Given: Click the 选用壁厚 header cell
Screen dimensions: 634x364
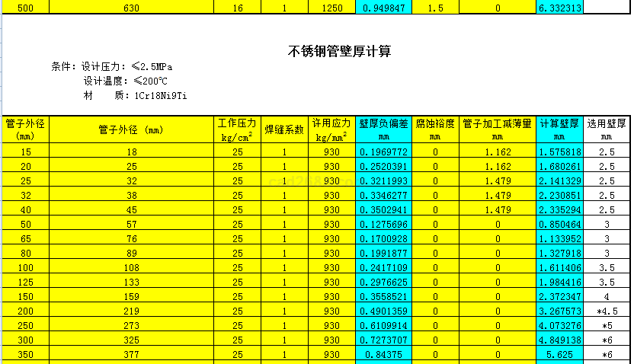Looking at the screenshot, I should click(x=607, y=129).
